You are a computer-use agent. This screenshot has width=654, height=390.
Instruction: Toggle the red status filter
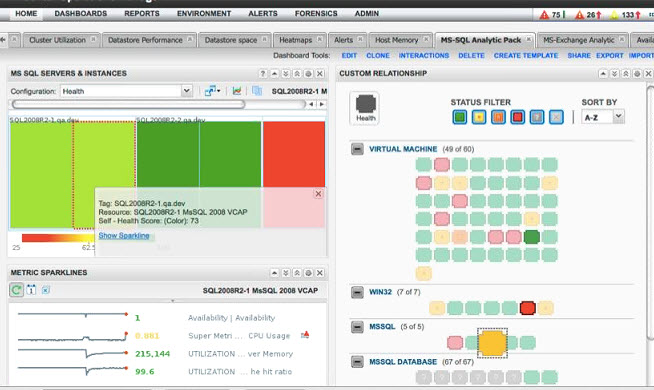click(x=517, y=117)
